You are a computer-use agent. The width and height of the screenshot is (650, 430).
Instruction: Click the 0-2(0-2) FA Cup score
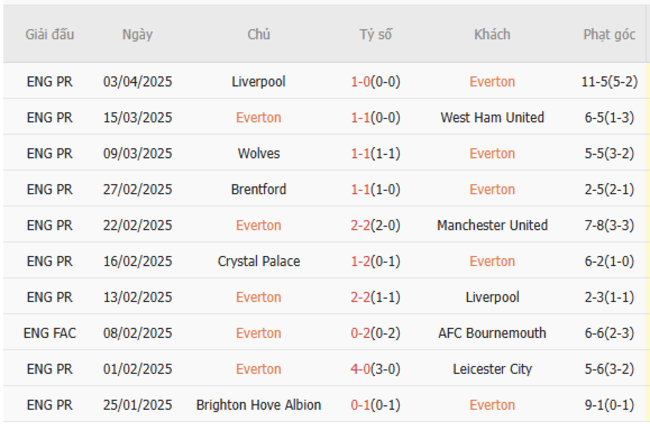(376, 334)
